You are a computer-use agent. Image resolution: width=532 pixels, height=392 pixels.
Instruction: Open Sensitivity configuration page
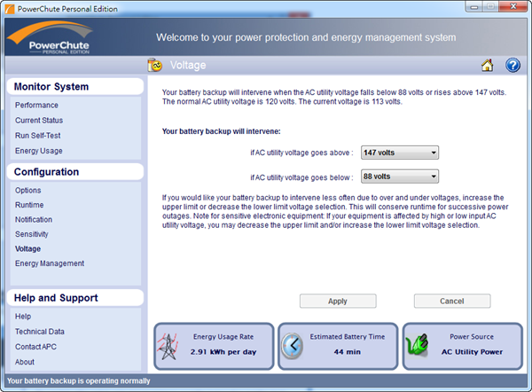pos(32,234)
